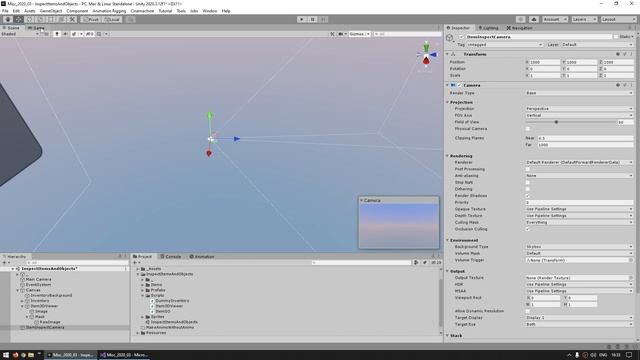
Task: Toggle Allow Dynamic Resolution checkbox
Action: (x=527, y=311)
